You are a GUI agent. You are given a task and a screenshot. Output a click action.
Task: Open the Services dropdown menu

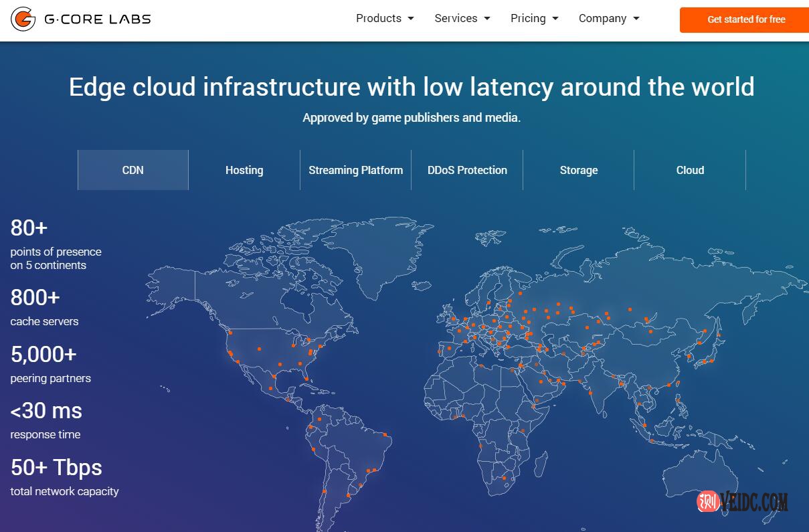(462, 19)
